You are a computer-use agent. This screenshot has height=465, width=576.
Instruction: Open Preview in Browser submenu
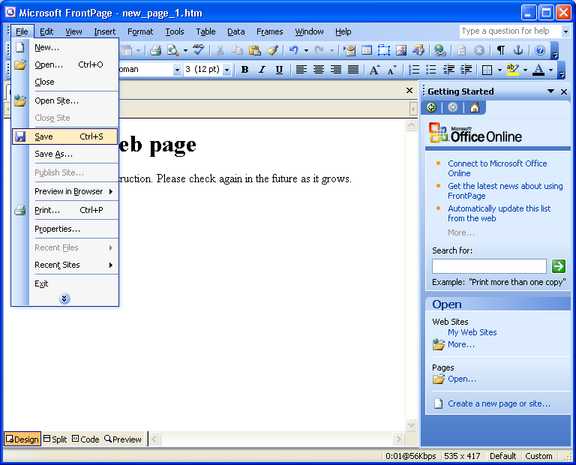click(65, 191)
